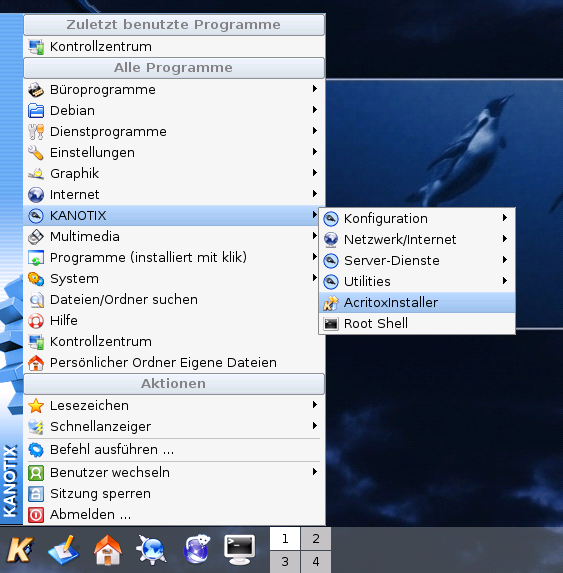
Task: Expand the Debian submenu arrow
Action: tap(315, 110)
